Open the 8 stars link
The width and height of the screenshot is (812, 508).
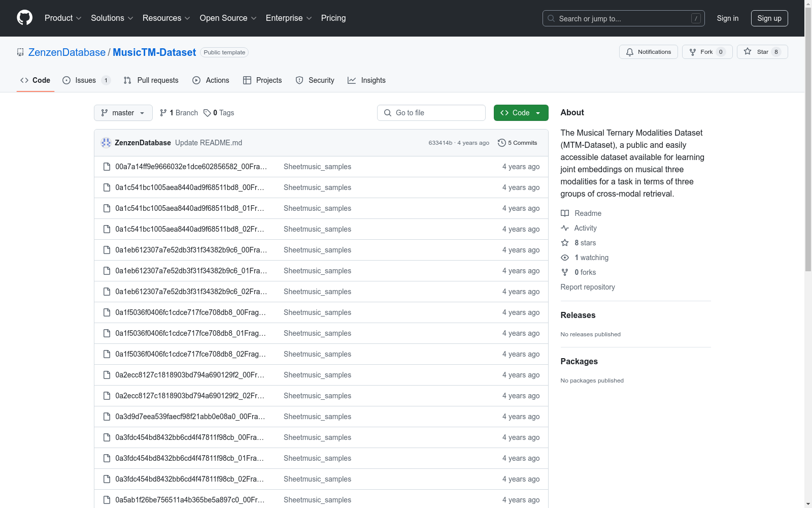(x=585, y=243)
